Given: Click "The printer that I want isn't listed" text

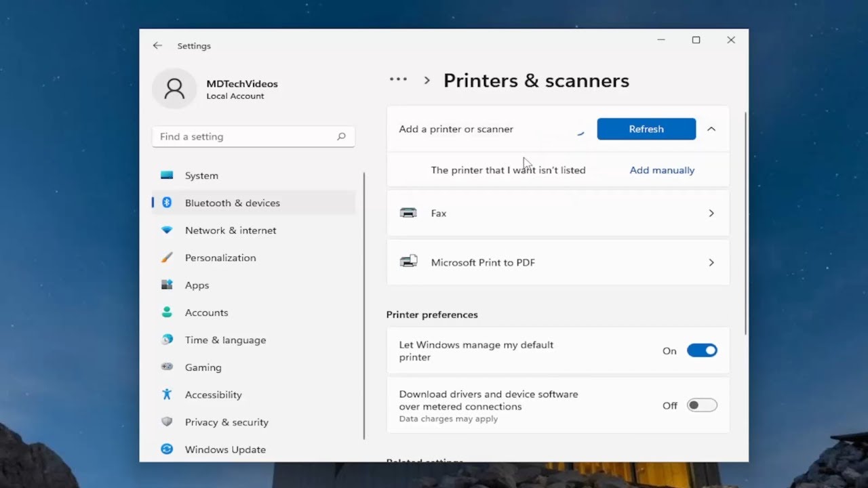Looking at the screenshot, I should click(508, 170).
